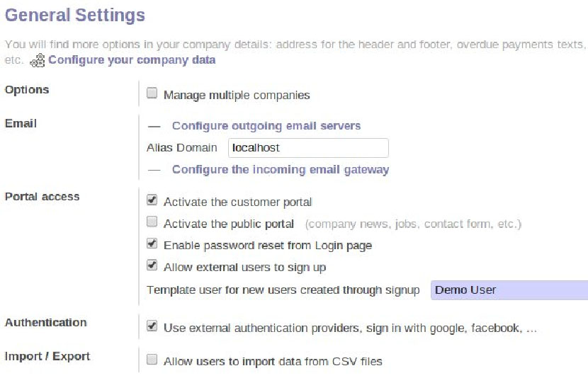588x378 pixels.
Task: Uncheck Activate the customer portal
Action: pos(152,201)
